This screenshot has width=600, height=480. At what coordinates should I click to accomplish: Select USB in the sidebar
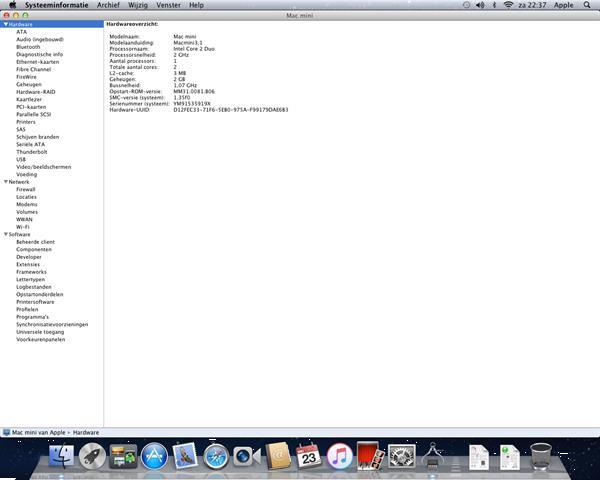coord(21,159)
